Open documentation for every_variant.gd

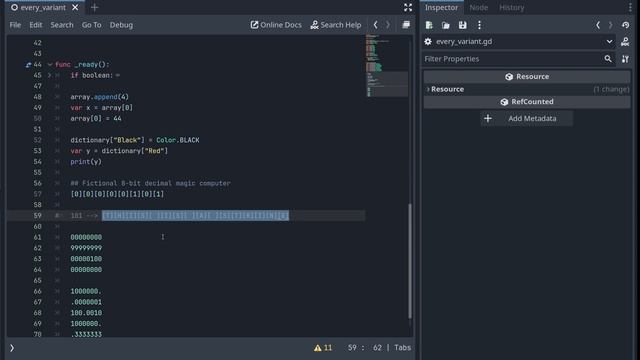[625, 42]
